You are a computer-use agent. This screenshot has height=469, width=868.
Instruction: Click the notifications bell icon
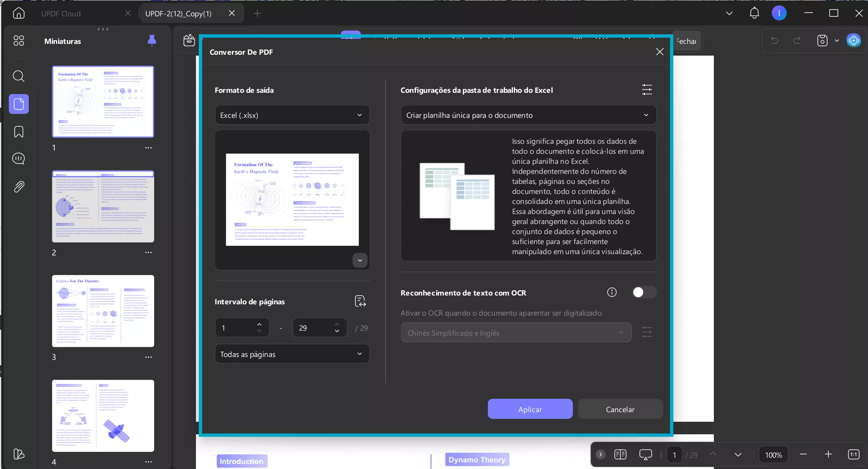pyautogui.click(x=754, y=13)
